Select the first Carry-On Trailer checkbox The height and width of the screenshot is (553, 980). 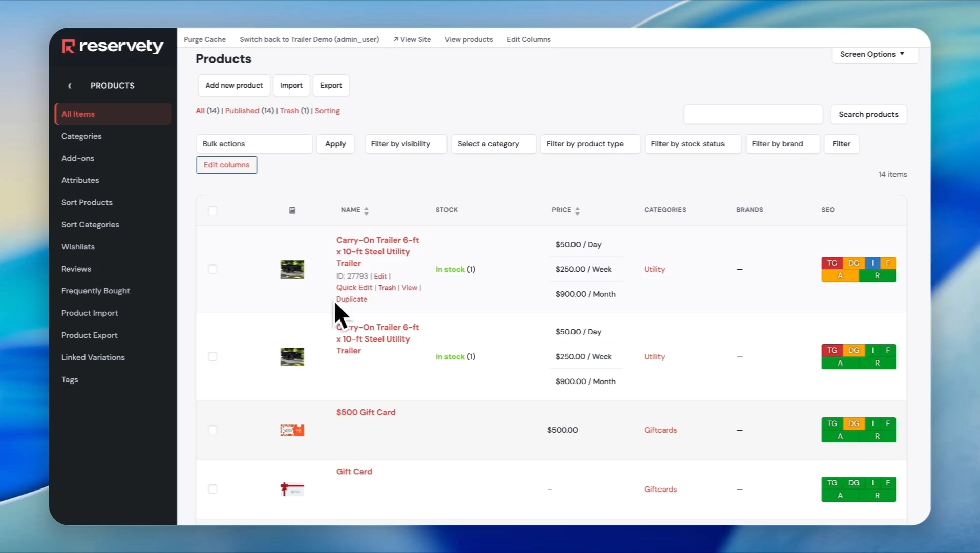point(212,269)
